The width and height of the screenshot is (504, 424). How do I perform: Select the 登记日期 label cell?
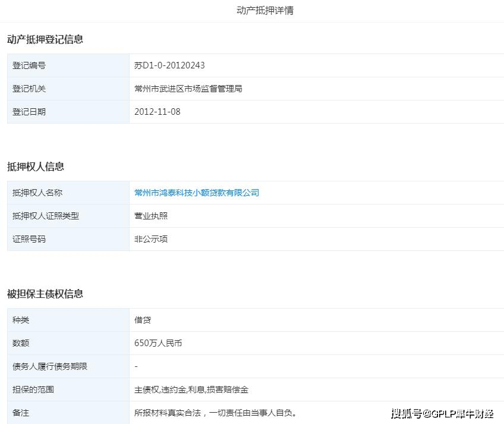[68, 112]
